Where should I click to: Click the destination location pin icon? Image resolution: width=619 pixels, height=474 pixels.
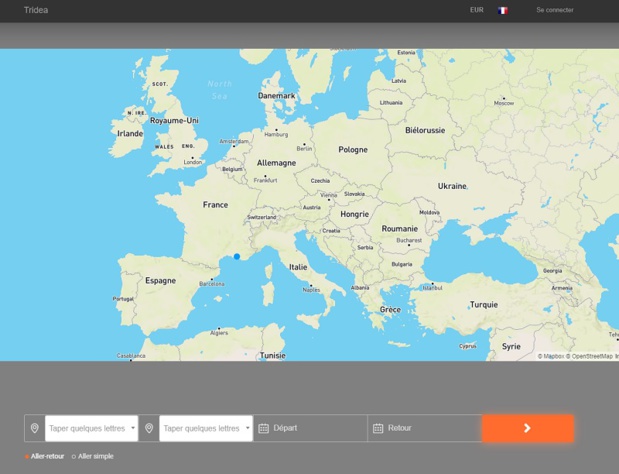(149, 428)
